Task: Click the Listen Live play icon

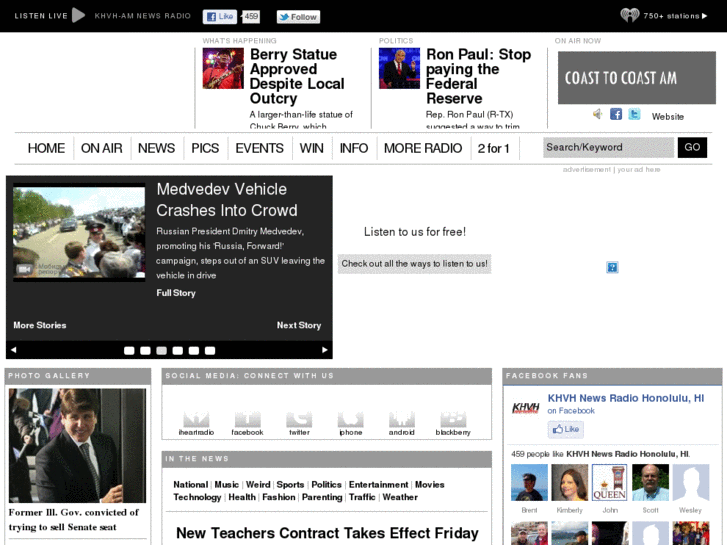Action: pos(79,15)
